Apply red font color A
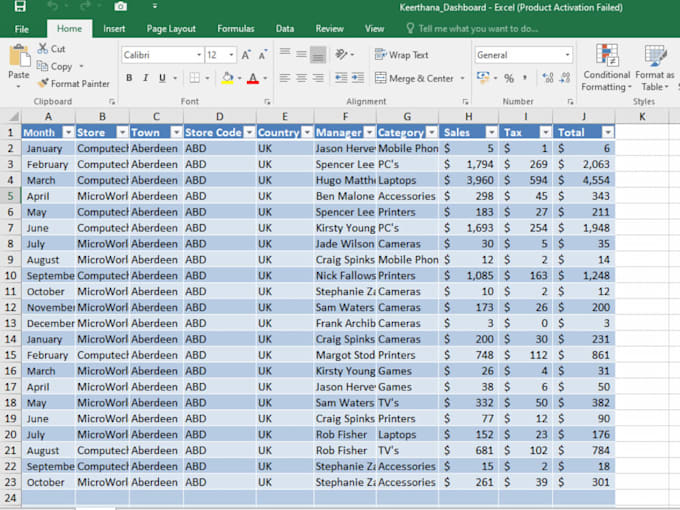This screenshot has width=680, height=510. [253, 78]
